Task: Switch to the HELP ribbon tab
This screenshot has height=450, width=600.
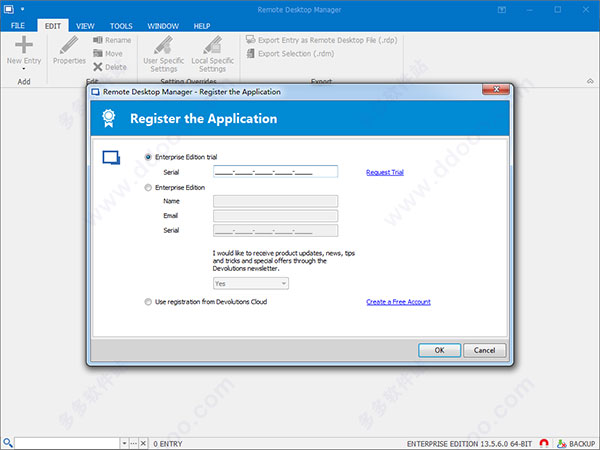Action: (x=202, y=26)
